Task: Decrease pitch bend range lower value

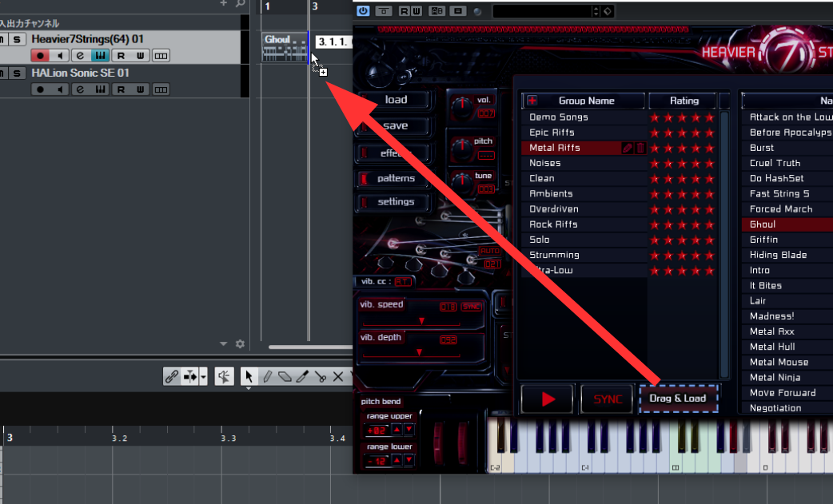Action: [x=409, y=461]
